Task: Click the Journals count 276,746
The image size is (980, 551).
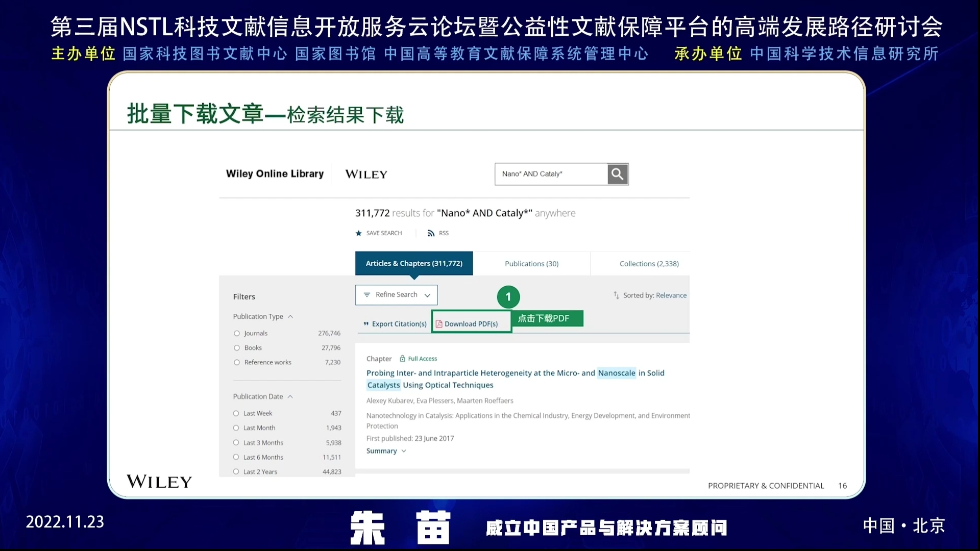Action: 329,333
